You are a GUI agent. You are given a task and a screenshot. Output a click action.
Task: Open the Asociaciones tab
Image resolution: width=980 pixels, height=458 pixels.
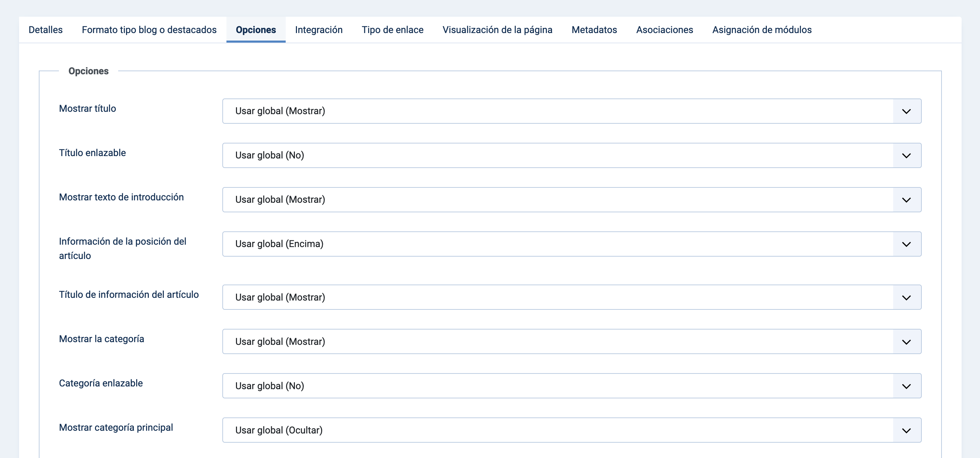[x=665, y=30]
